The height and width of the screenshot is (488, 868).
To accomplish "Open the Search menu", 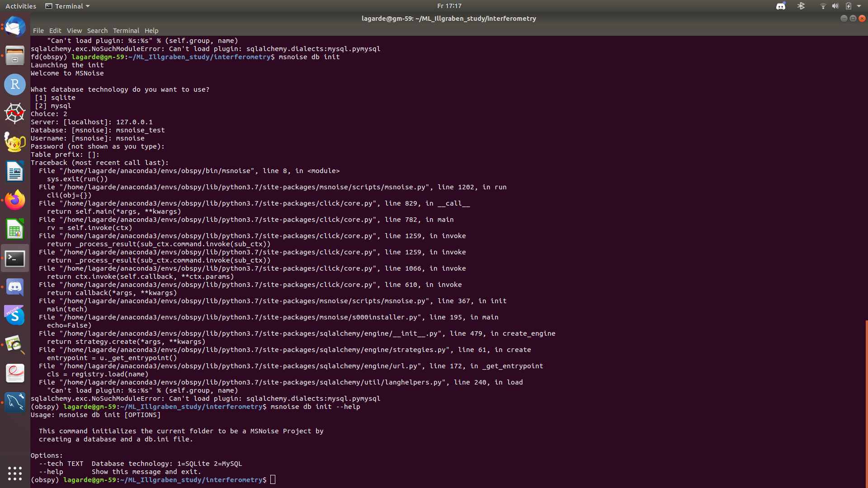I will pyautogui.click(x=97, y=31).
